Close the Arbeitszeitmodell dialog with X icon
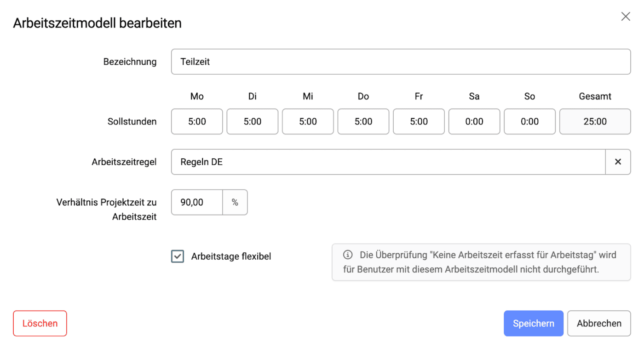644x349 pixels. point(626,17)
